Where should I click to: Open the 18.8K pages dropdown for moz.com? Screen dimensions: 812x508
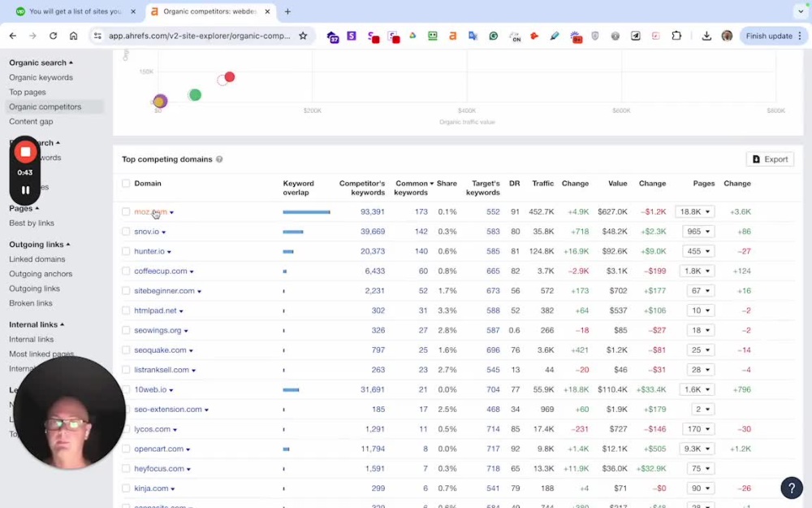(694, 211)
